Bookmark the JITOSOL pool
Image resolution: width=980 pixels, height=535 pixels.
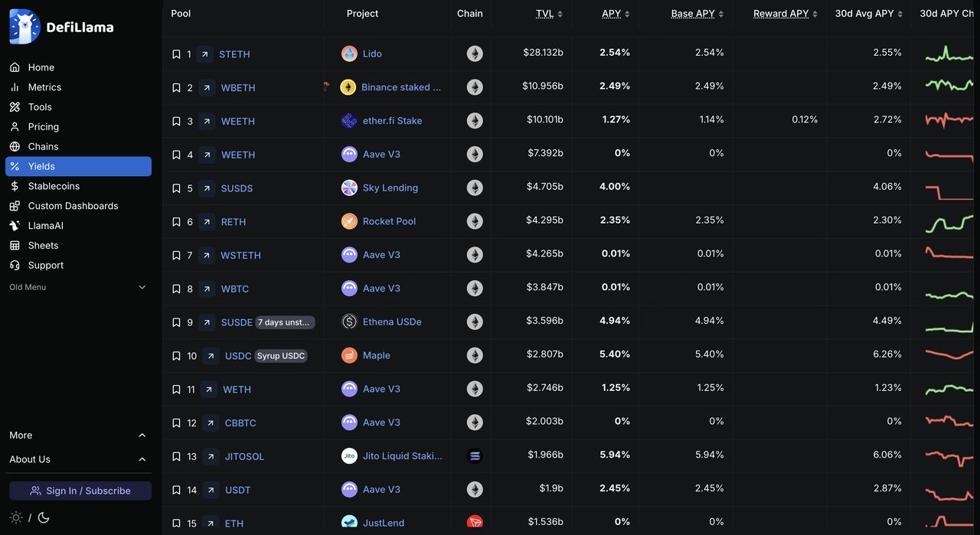[176, 457]
